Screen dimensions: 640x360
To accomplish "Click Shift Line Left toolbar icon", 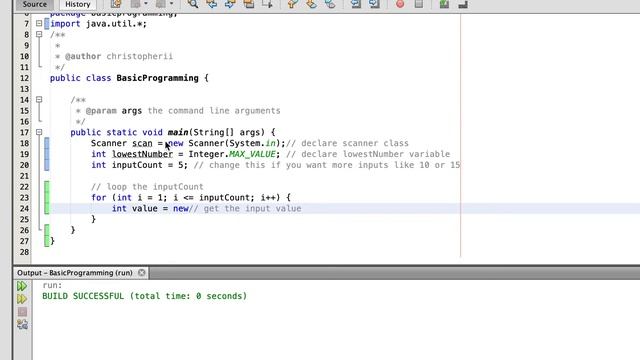I will tap(356, 4).
